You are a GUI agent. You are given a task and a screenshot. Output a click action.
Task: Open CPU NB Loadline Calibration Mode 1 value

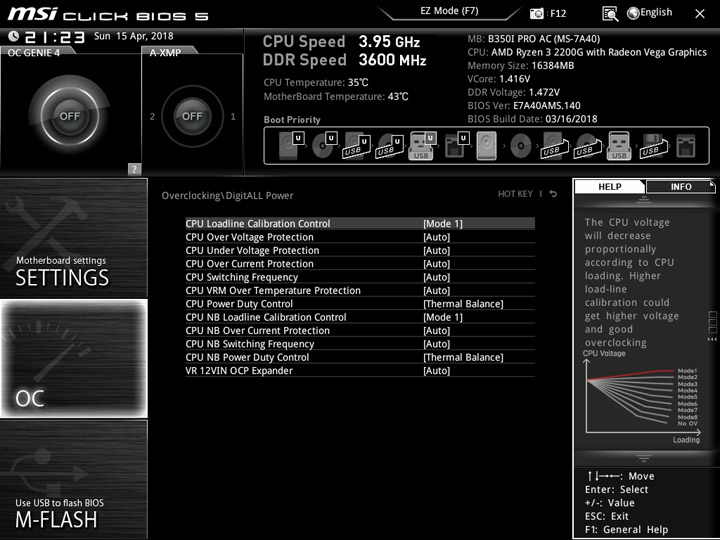coord(443,317)
